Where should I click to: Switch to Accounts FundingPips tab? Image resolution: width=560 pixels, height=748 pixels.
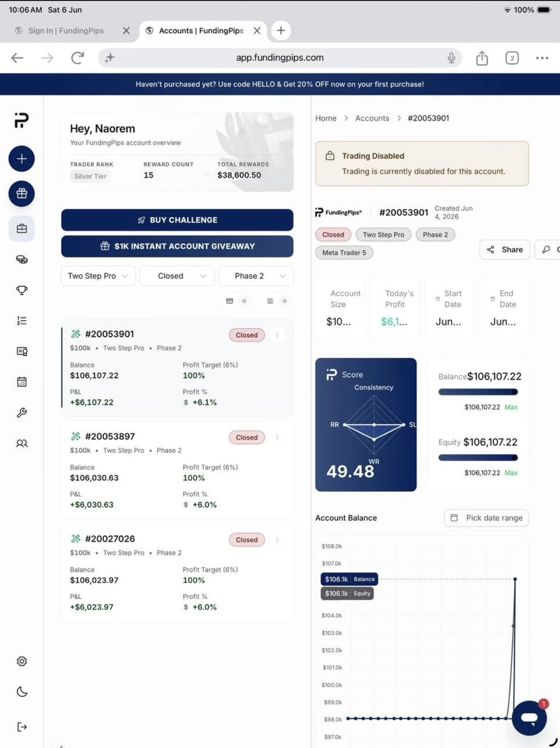(x=201, y=31)
